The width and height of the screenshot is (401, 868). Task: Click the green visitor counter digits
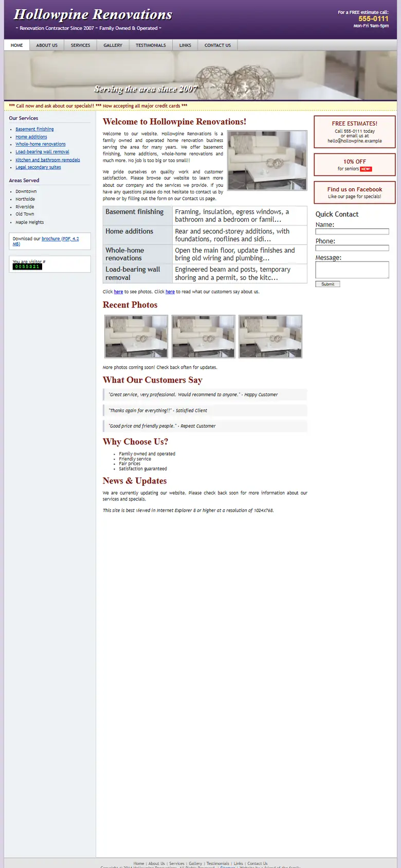pyautogui.click(x=27, y=267)
